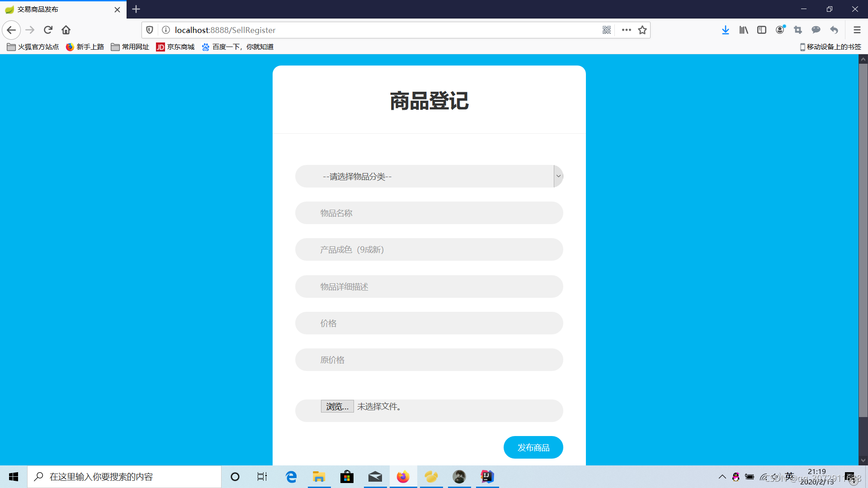This screenshot has width=868, height=488.
Task: Click the vertical page scrollbar thumb
Action: [863, 240]
